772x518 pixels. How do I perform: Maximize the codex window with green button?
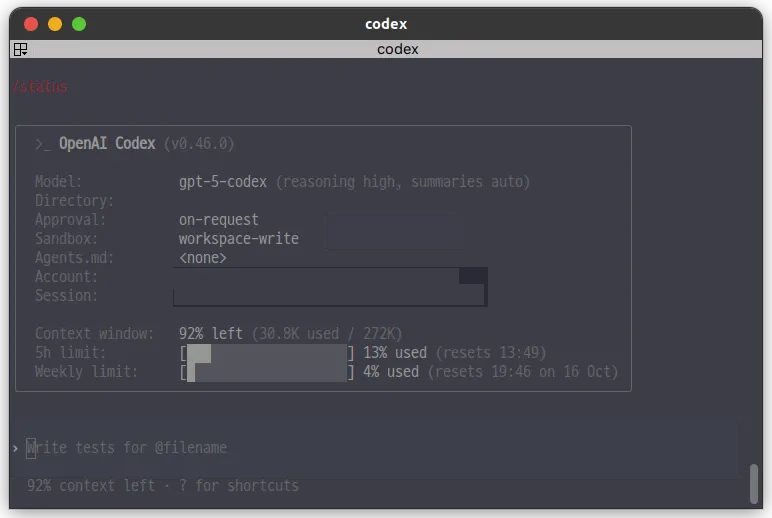79,24
